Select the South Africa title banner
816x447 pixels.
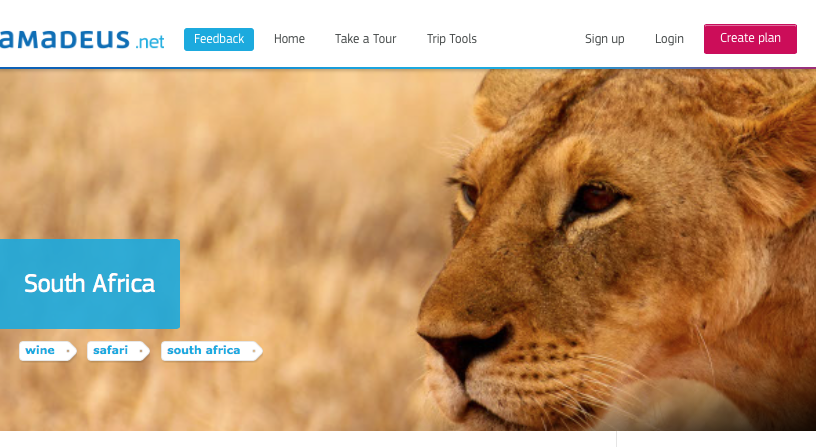pos(90,284)
